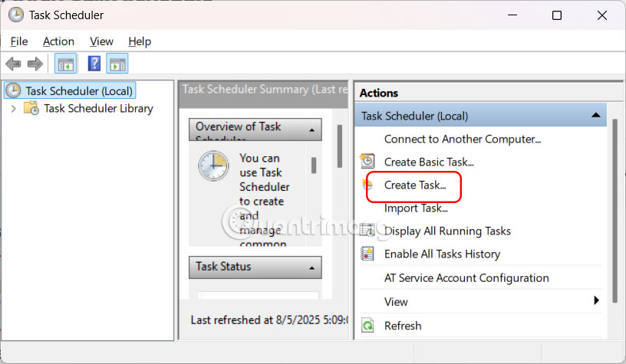This screenshot has width=626, height=364.
Task: Click Create Task... action
Action: (415, 185)
